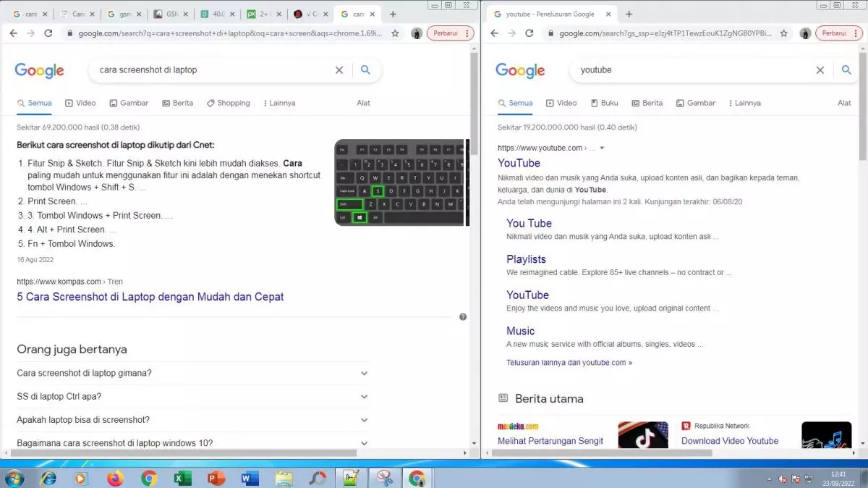Go back in the left Chrome window
Viewport: 868px width, 488px height.
tap(13, 33)
